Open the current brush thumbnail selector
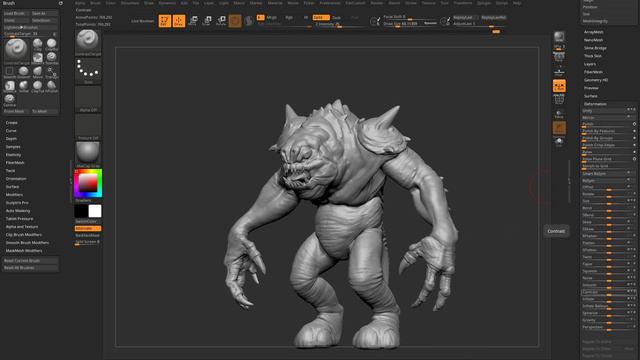 88,42
